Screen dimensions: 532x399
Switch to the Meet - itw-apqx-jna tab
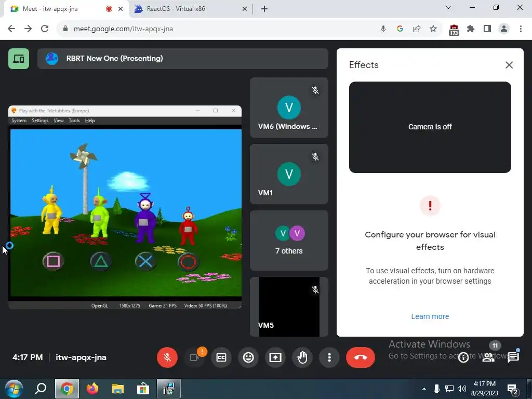[64, 9]
